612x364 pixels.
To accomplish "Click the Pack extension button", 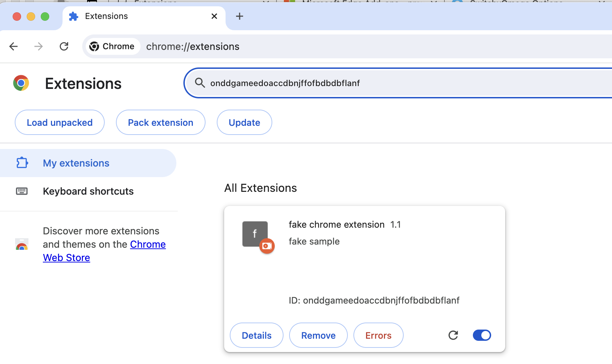I will click(161, 122).
